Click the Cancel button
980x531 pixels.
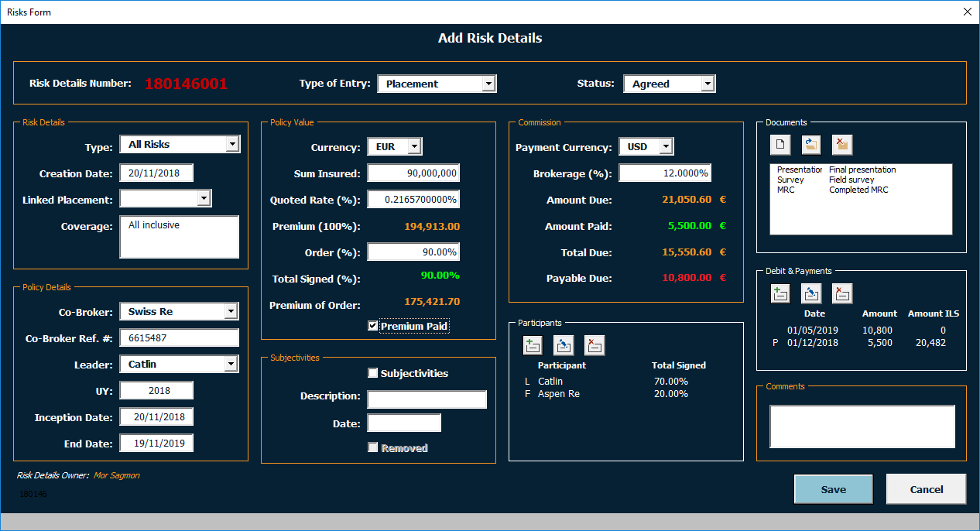(927, 489)
